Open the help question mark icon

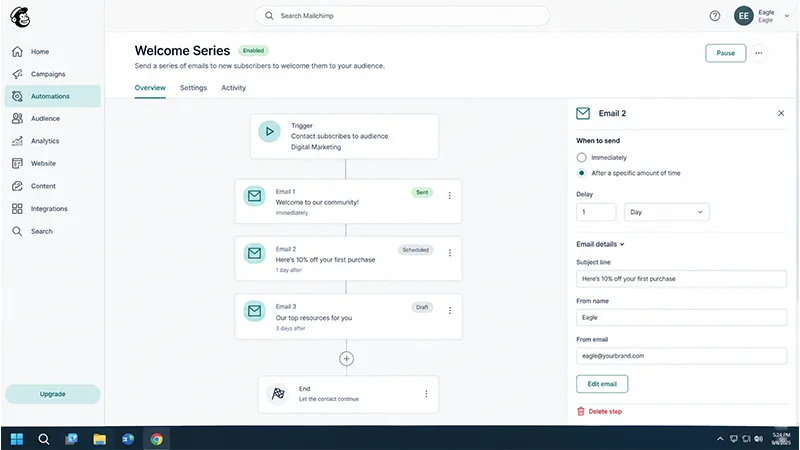pyautogui.click(x=715, y=16)
